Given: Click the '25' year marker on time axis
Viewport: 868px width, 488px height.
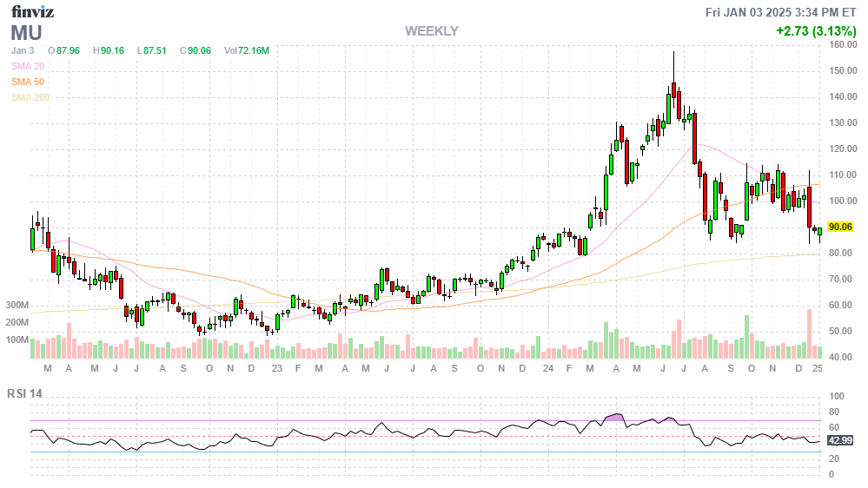Looking at the screenshot, I should [817, 368].
